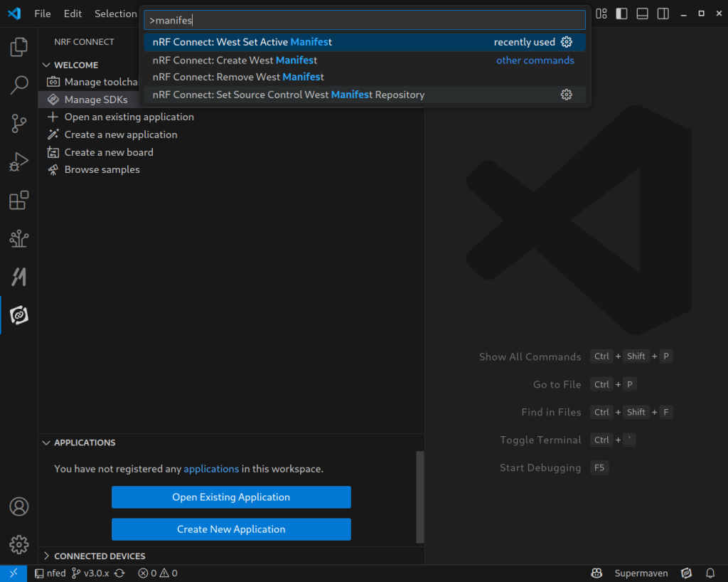
Task: Open the Selection menu
Action: click(116, 14)
